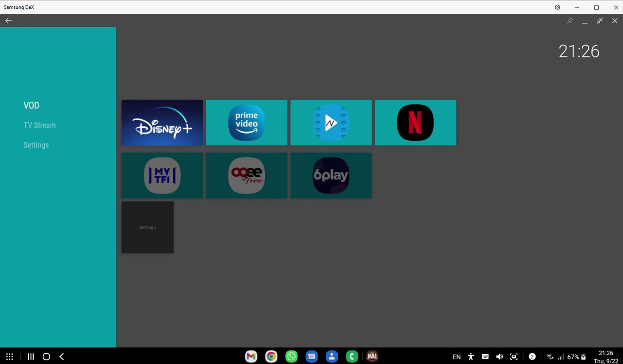Open the blue film-strip video player tile
This screenshot has height=364, width=623.
pos(331,123)
